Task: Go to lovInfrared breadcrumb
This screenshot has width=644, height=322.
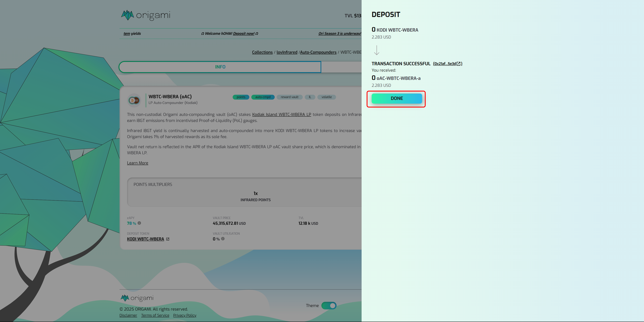Action: [x=287, y=52]
